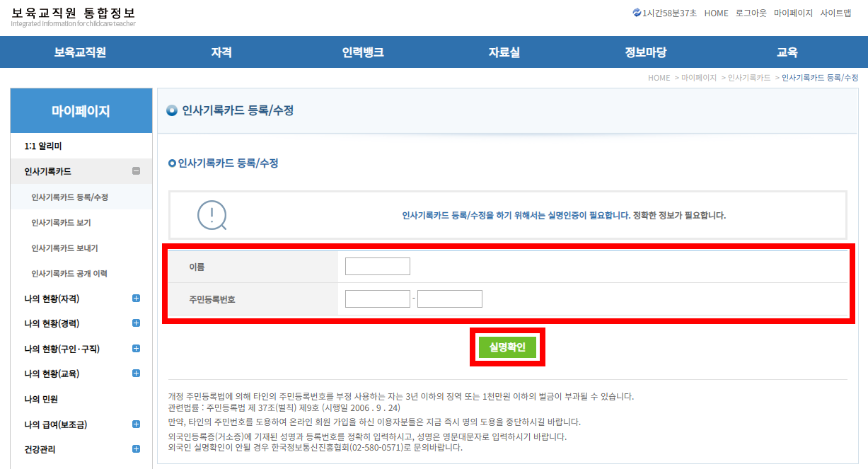Image resolution: width=868 pixels, height=469 pixels.
Task: Collapse the 인사기록카드 sidebar section
Action: tap(137, 171)
